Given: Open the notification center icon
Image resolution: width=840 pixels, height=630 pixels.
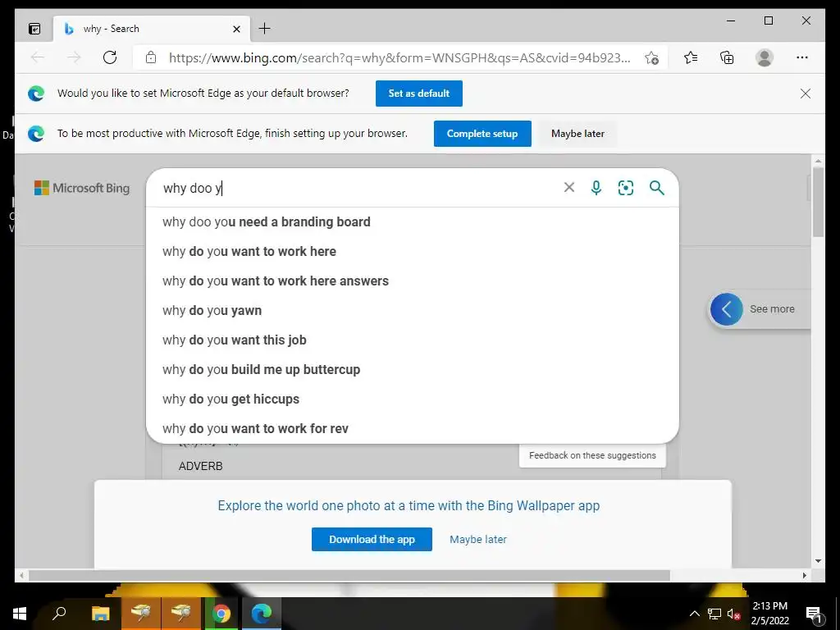Looking at the screenshot, I should coord(814,614).
